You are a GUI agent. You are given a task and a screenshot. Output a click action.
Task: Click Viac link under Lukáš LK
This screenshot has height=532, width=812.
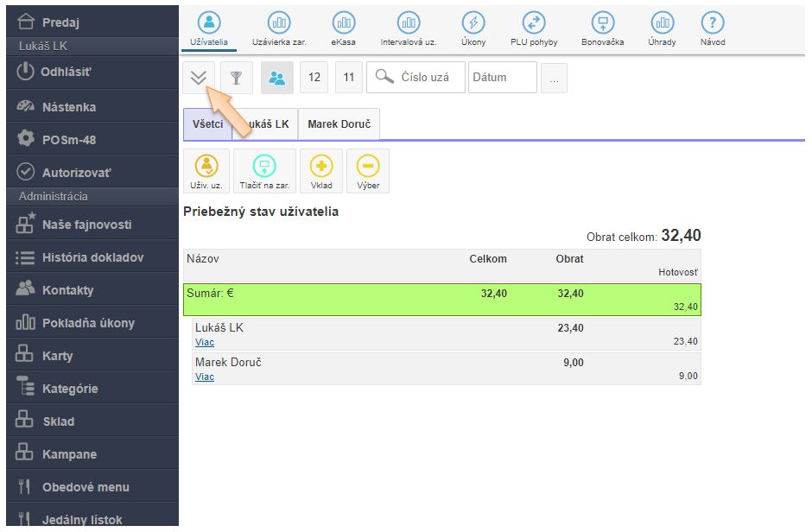click(205, 343)
